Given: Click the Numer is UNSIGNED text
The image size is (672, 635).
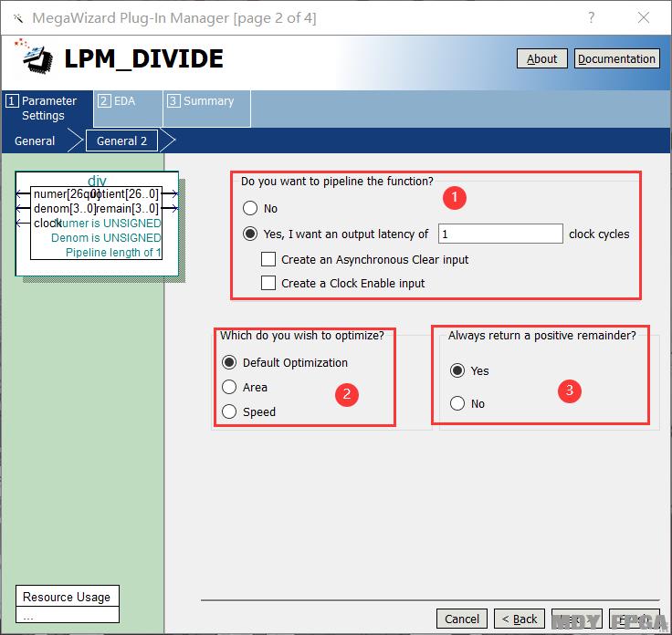Looking at the screenshot, I should point(110,224).
